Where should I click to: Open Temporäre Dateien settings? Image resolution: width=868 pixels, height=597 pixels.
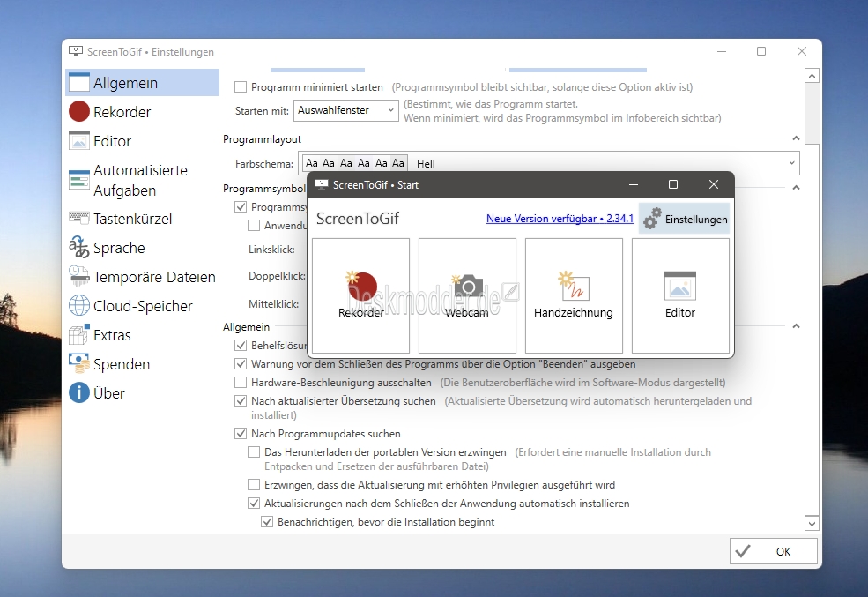(x=142, y=276)
